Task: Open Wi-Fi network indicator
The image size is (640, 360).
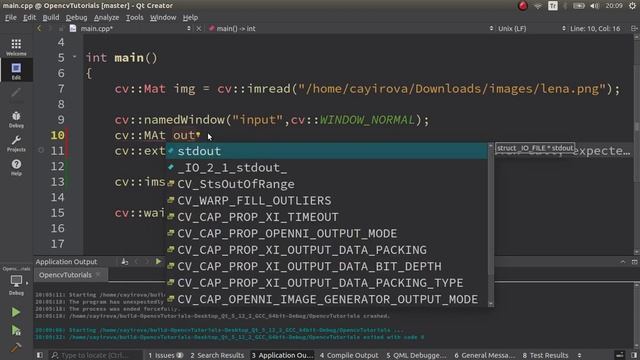Action: coord(538,6)
